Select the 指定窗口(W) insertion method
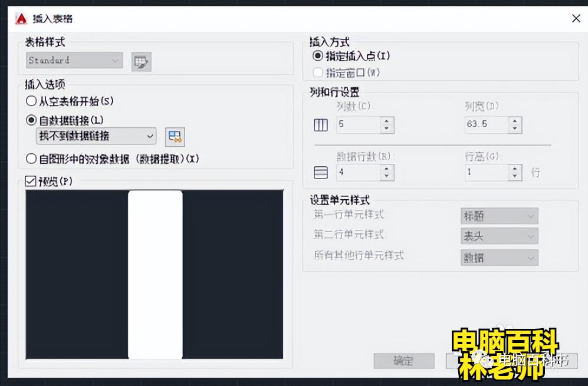 pos(317,73)
